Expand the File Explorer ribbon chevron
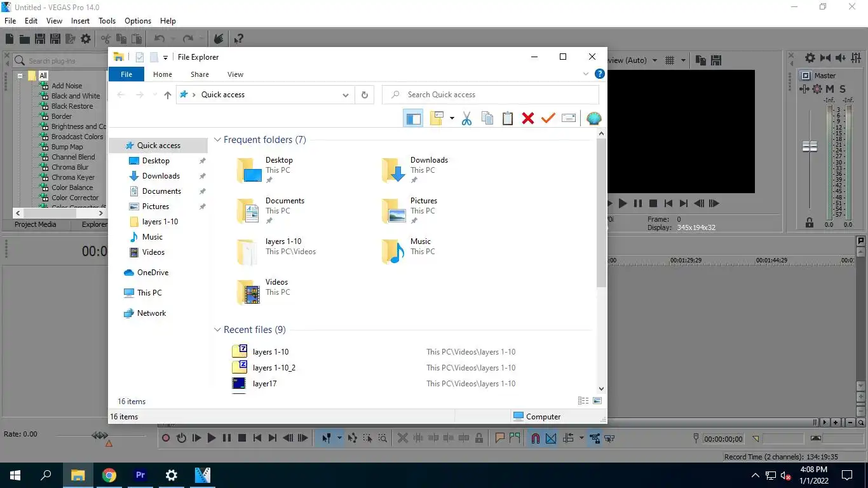The width and height of the screenshot is (868, 488). [586, 74]
